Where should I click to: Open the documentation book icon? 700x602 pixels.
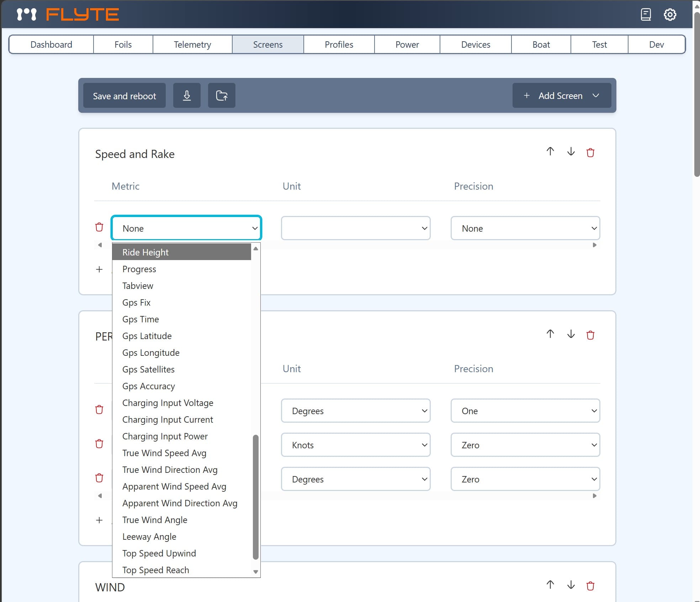(x=646, y=15)
